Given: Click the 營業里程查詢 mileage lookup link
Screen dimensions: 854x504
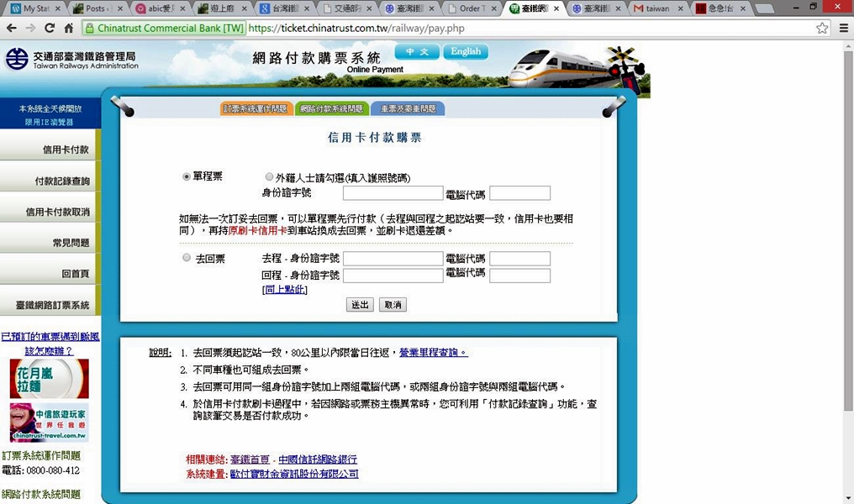Looking at the screenshot, I should tap(433, 353).
